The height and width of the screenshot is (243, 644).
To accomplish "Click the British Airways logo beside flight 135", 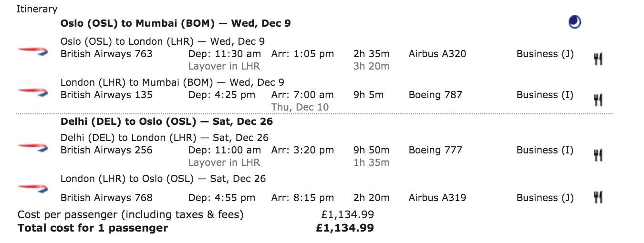I will click(32, 92).
